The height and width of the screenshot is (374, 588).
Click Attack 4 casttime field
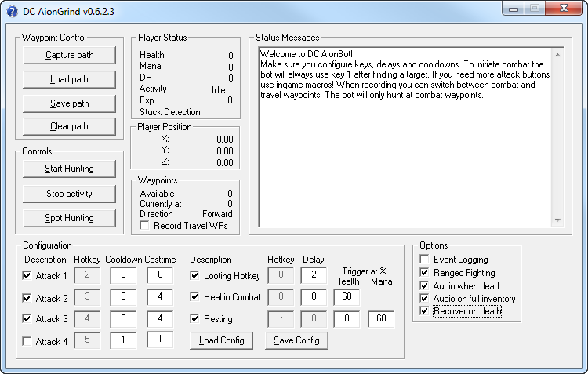pyautogui.click(x=160, y=340)
